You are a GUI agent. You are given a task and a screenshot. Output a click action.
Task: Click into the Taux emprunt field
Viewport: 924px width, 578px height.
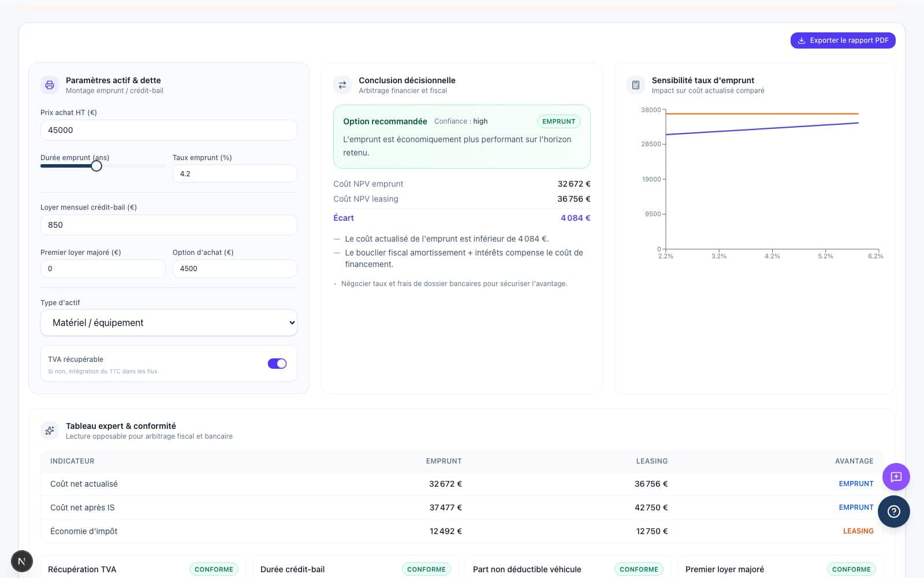(x=234, y=173)
